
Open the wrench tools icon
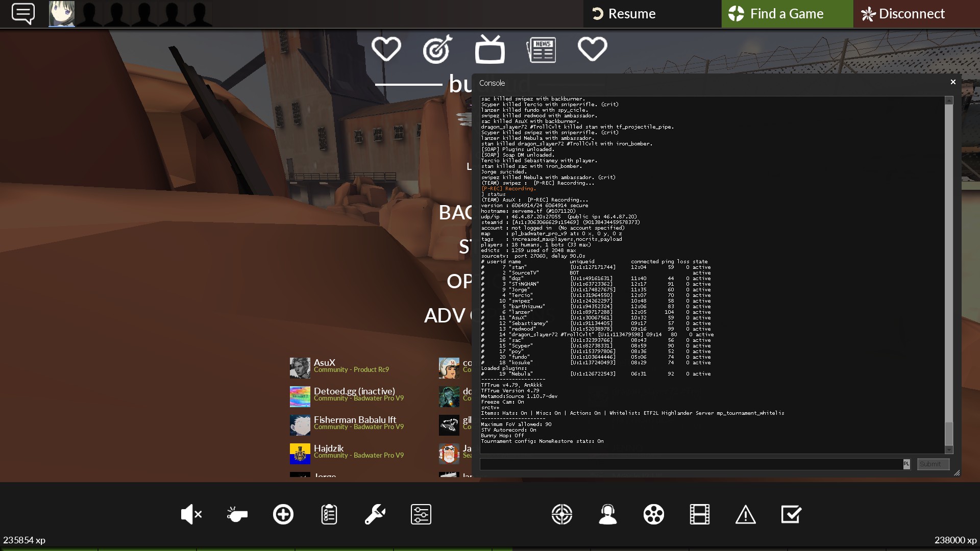tap(375, 514)
